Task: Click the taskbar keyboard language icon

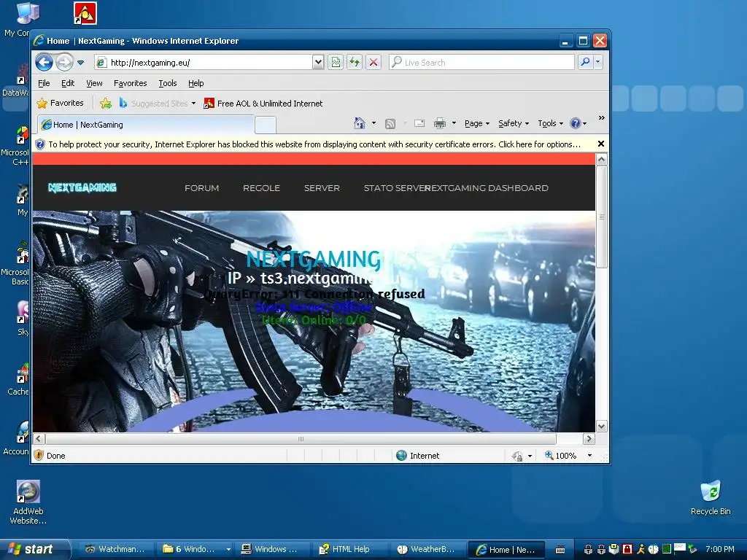Action: pyautogui.click(x=560, y=550)
